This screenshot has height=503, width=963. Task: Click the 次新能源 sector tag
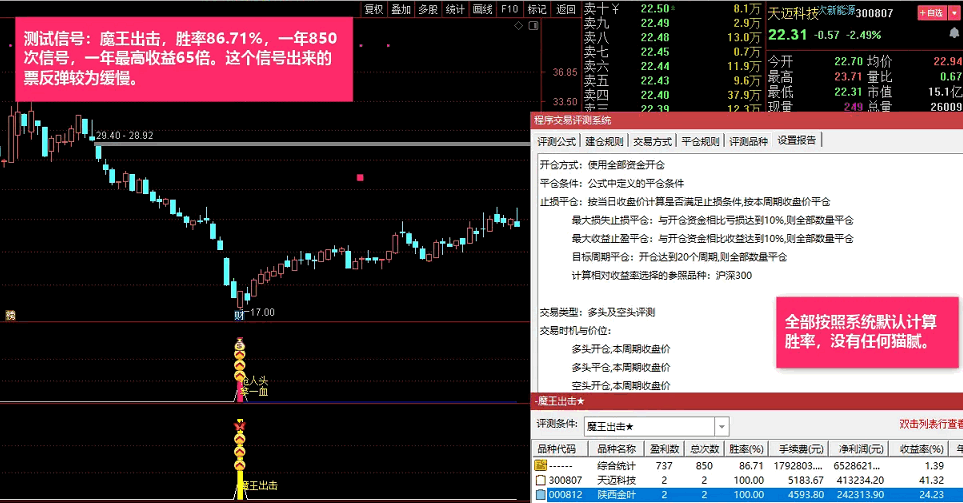837,10
